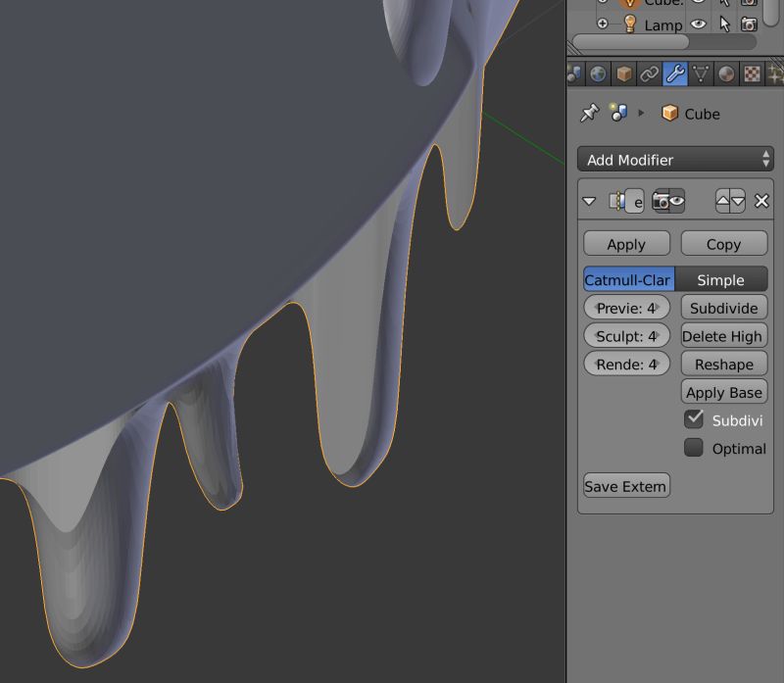Switch subdivision type to Simple
This screenshot has height=683, width=784.
722,280
